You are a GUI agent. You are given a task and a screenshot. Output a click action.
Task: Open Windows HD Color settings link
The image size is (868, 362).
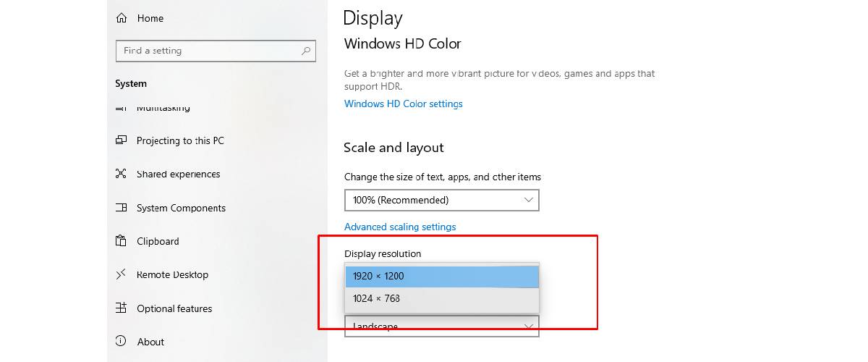click(x=404, y=104)
